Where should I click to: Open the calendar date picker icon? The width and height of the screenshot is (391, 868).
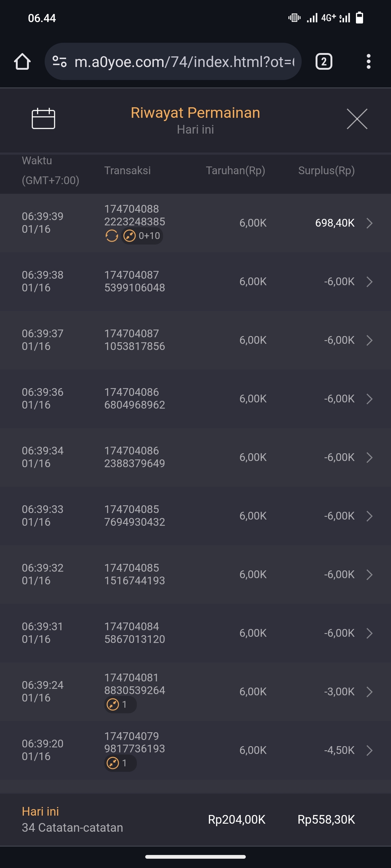click(x=43, y=119)
